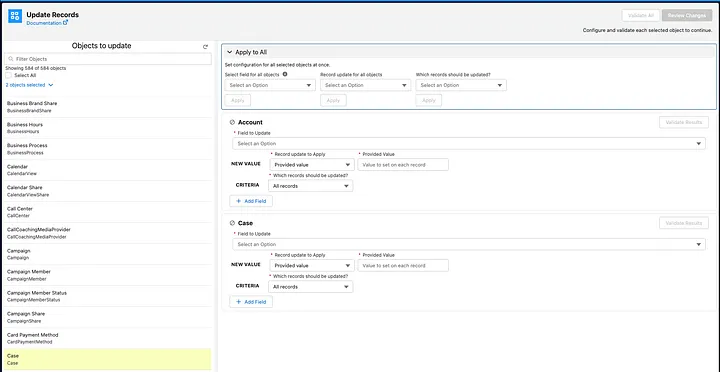Open the Documentation link

44,23
